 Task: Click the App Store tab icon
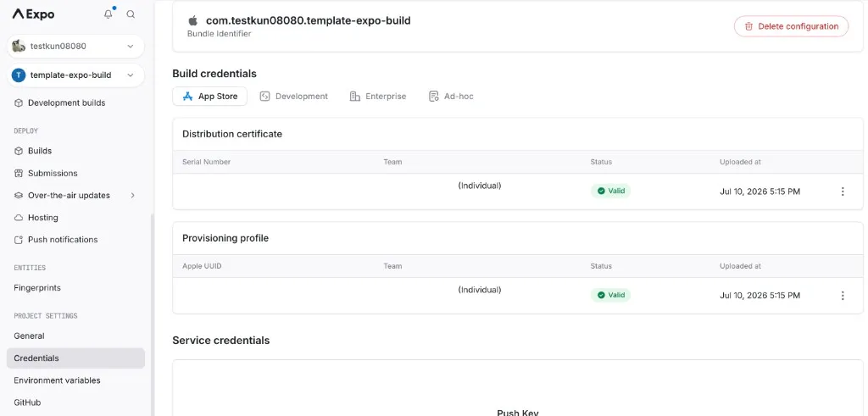pos(187,97)
